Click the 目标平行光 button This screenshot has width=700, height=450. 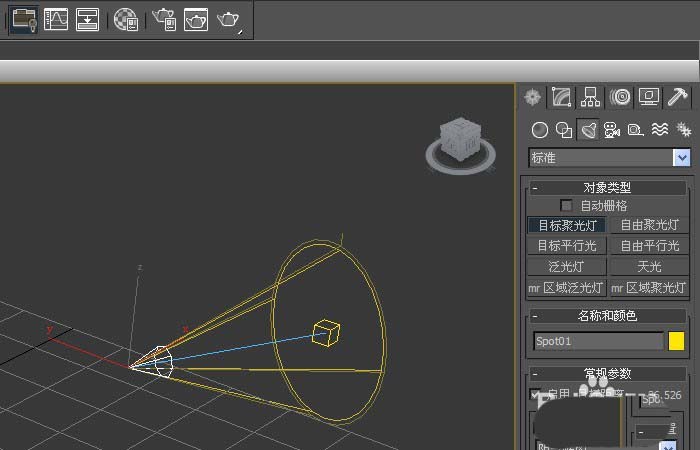pyautogui.click(x=567, y=246)
